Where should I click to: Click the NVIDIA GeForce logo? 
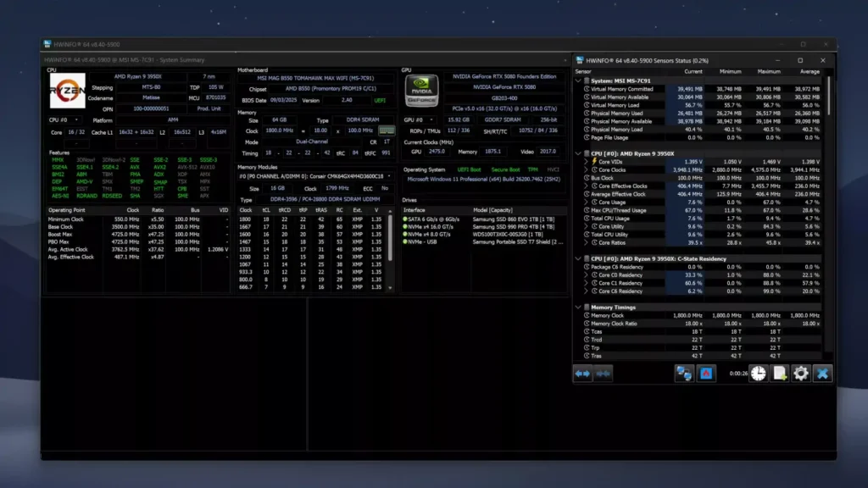tap(422, 91)
